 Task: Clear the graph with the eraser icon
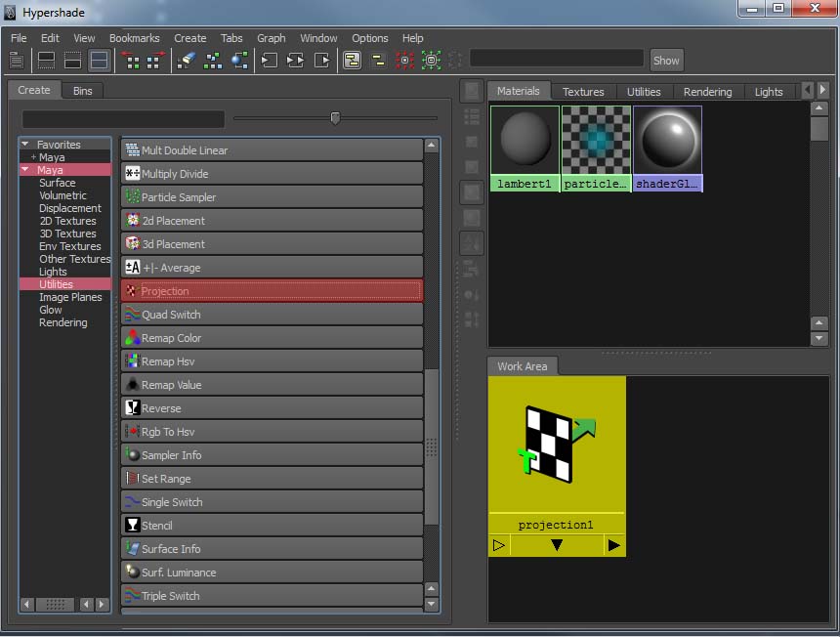(x=186, y=60)
